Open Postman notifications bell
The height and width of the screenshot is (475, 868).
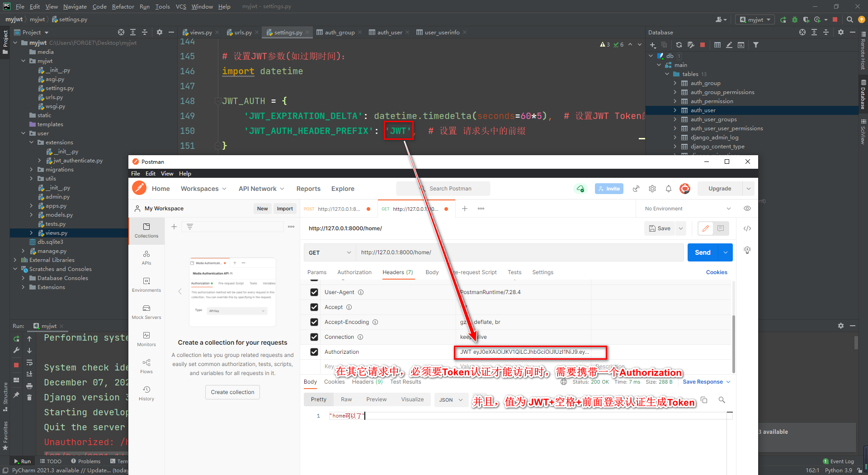point(669,189)
